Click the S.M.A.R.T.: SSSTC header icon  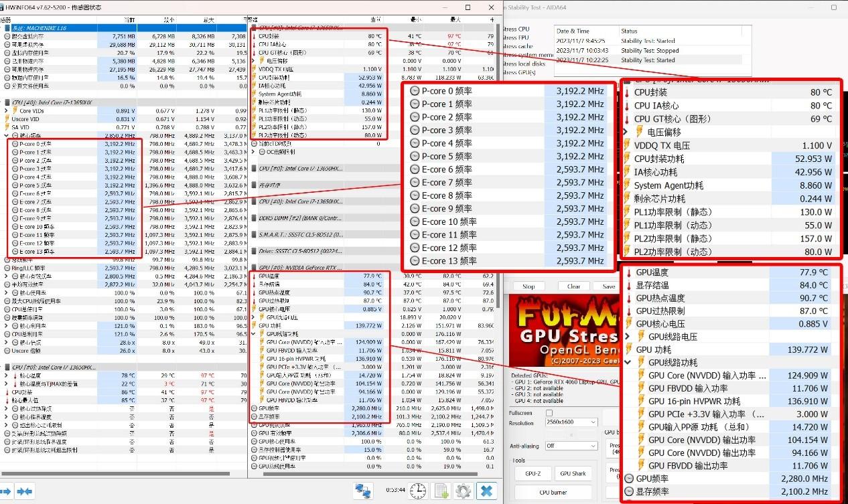coord(254,235)
